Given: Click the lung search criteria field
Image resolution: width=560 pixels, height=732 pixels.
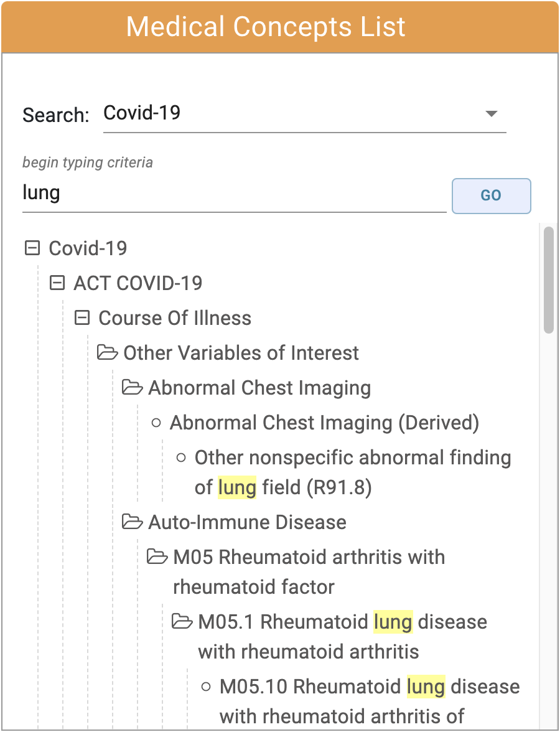Looking at the screenshot, I should pos(234,193).
